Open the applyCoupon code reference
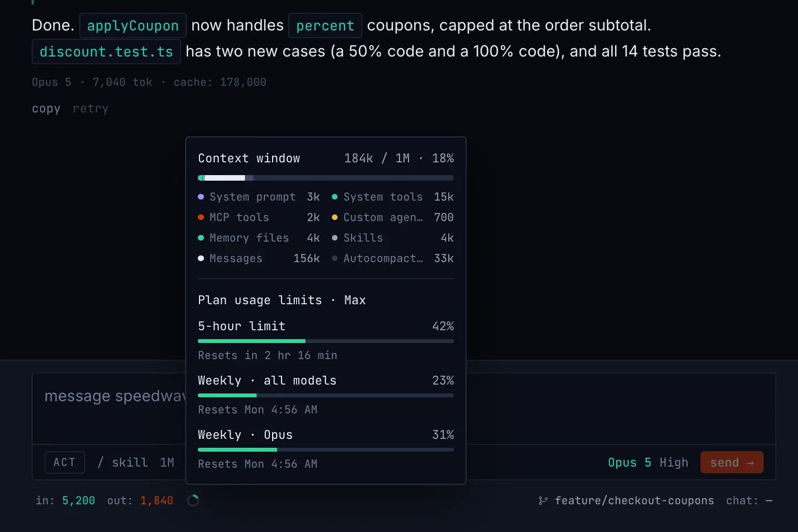Viewport: 798px width, 532px height. click(x=133, y=25)
